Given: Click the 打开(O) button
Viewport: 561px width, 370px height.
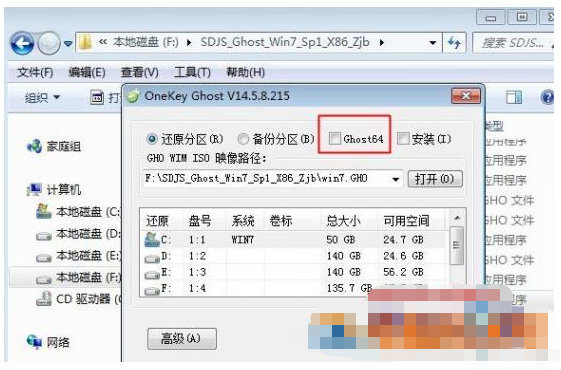Looking at the screenshot, I should coord(435,179).
